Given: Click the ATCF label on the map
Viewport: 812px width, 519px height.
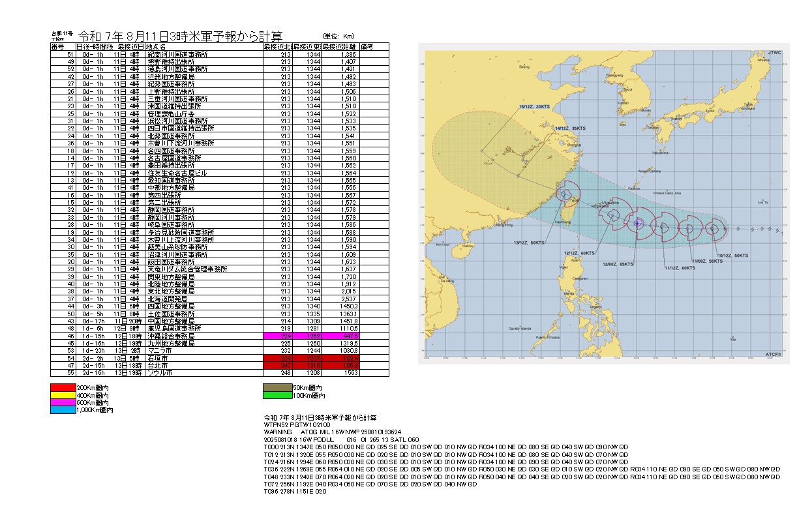Looking at the screenshot, I should click(x=773, y=353).
